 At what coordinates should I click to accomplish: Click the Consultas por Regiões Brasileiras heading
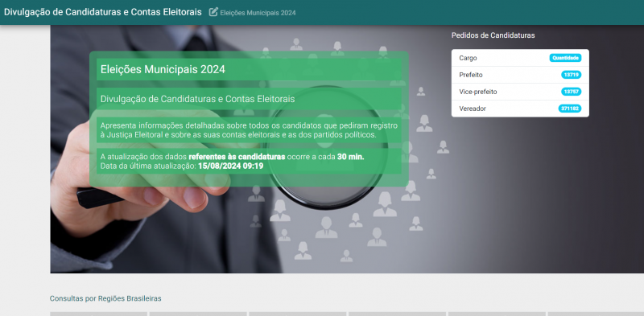tap(105, 298)
